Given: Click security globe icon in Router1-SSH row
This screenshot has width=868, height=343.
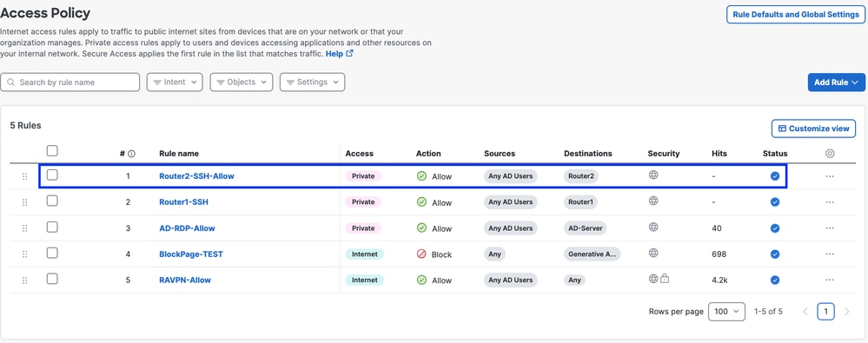Looking at the screenshot, I should pos(653,201).
